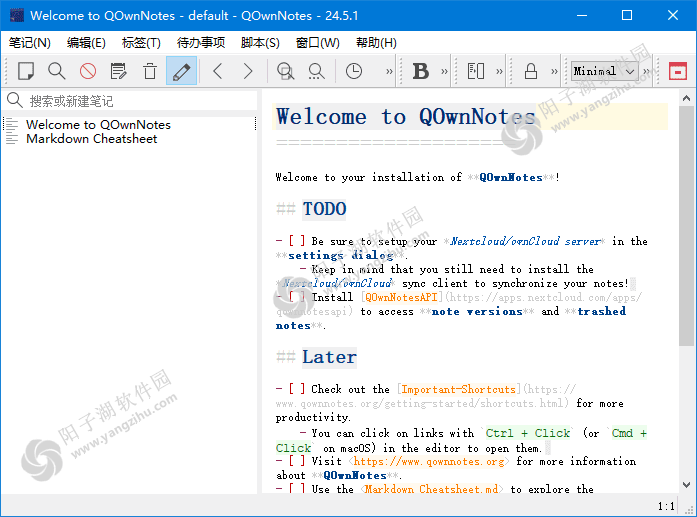Check the 'Visit https://www.qownnotes.org' checkbox
697x517 pixels.
coord(297,461)
